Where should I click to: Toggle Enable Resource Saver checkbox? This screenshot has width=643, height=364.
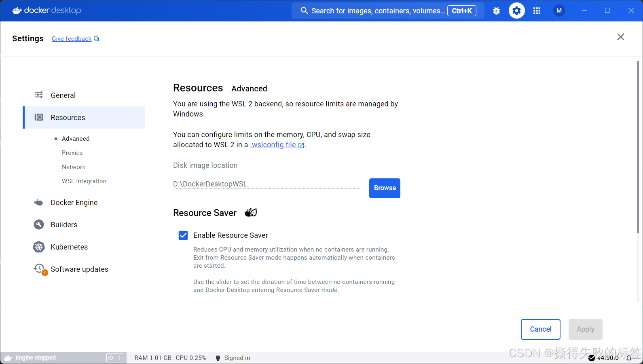click(183, 235)
